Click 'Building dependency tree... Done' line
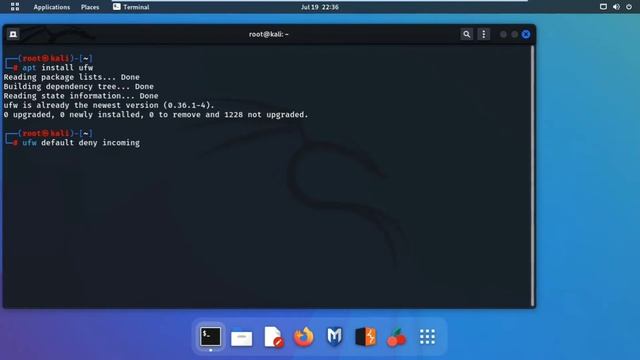This screenshot has height=360, width=640. (x=78, y=87)
